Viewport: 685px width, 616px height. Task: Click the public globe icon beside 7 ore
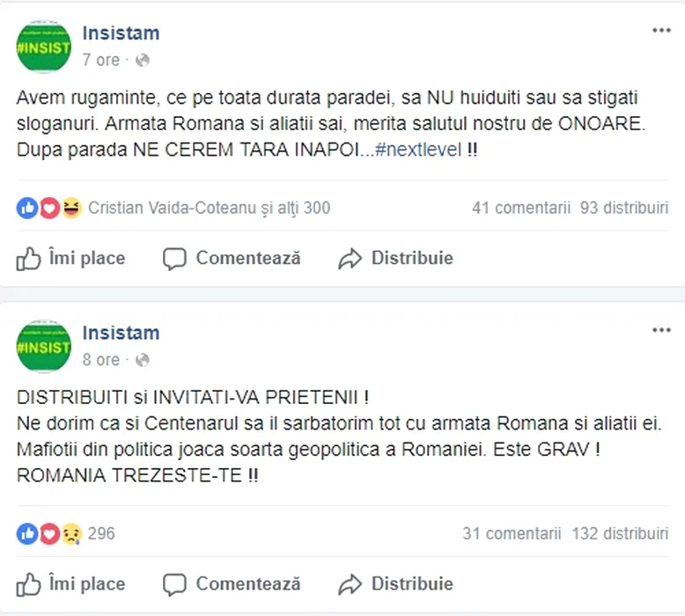143,60
